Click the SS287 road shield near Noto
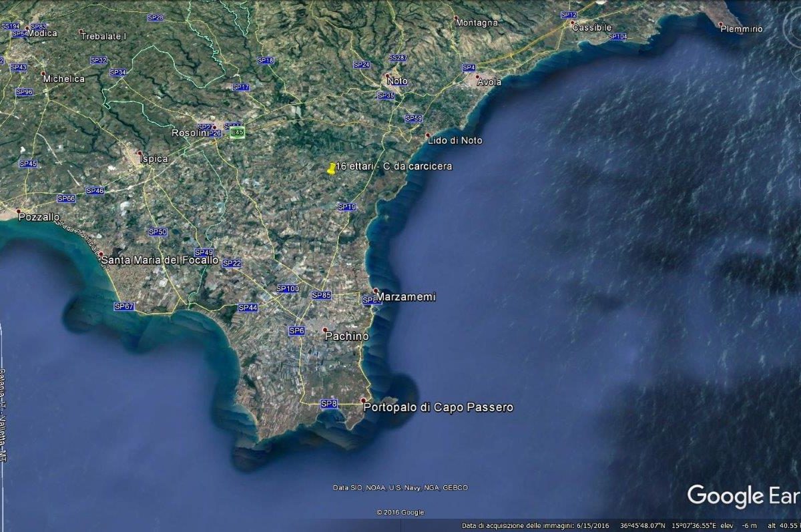This screenshot has height=532, width=801. click(x=398, y=58)
